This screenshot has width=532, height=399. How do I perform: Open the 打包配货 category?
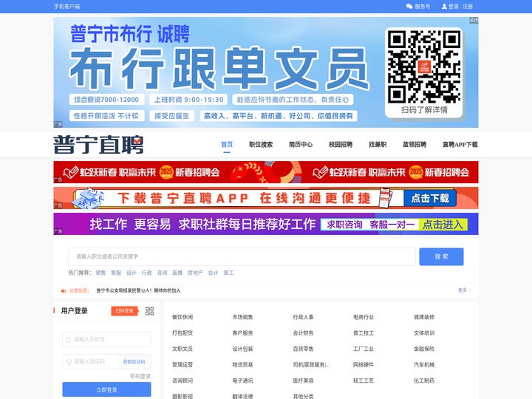[183, 333]
